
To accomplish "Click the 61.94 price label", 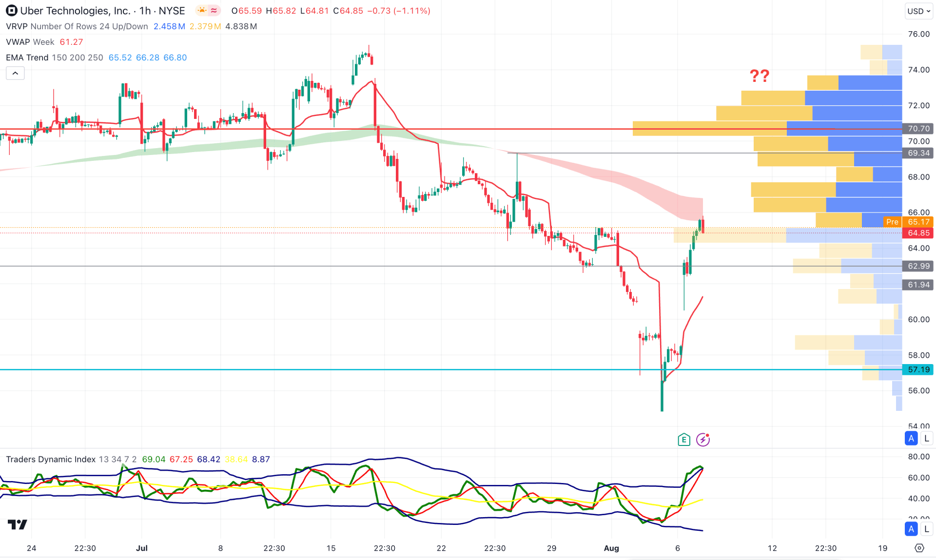I will (x=918, y=285).
